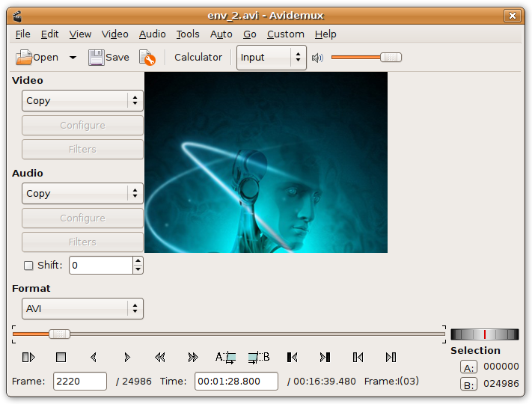Stop video playback

61,357
